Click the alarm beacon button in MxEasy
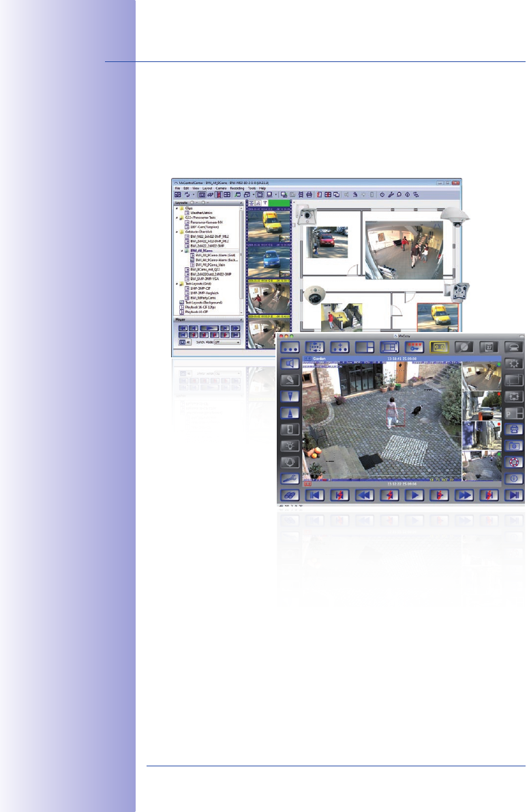The height and width of the screenshot is (812, 529). click(514, 348)
